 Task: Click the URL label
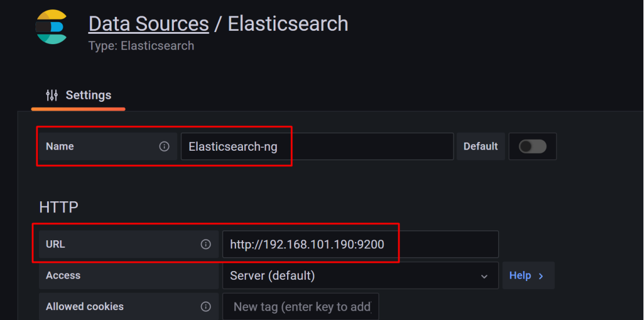(55, 244)
